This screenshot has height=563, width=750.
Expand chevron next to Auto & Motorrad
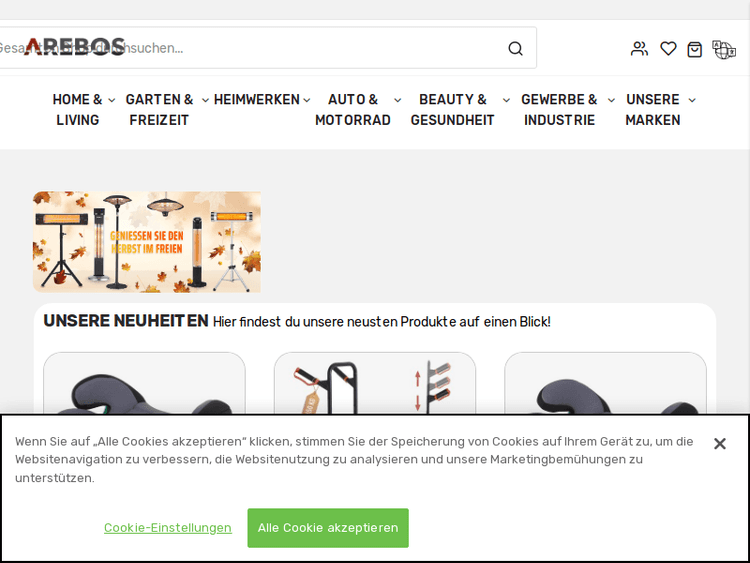click(397, 100)
